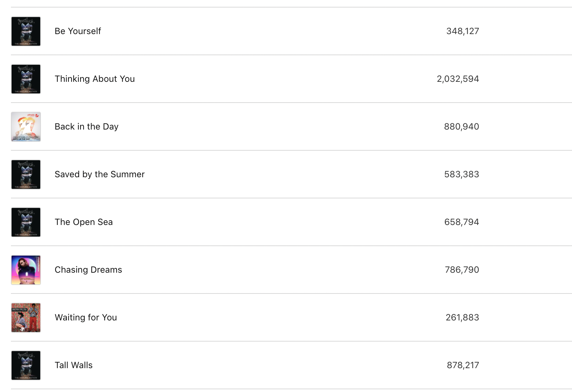Open the Waiting for You track
This screenshot has width=572, height=392.
click(86, 318)
